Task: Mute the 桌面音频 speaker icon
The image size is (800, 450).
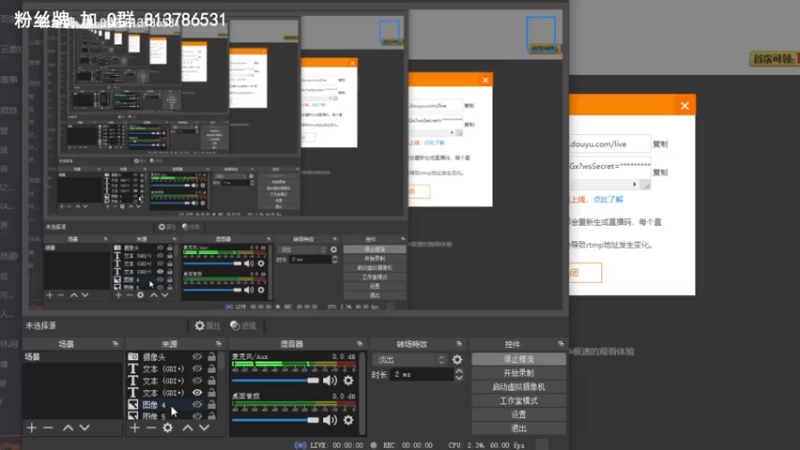Action: (x=330, y=420)
